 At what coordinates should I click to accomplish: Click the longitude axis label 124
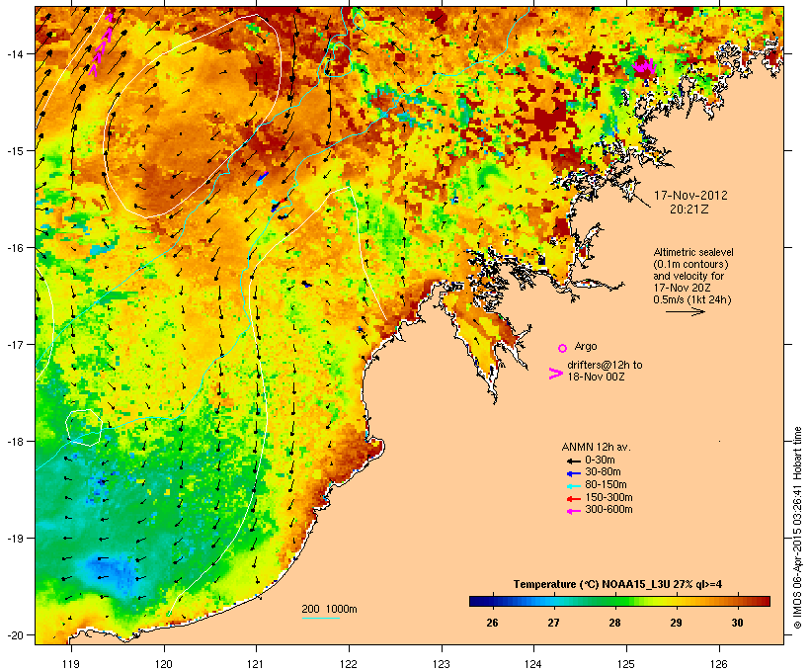pyautogui.click(x=533, y=664)
